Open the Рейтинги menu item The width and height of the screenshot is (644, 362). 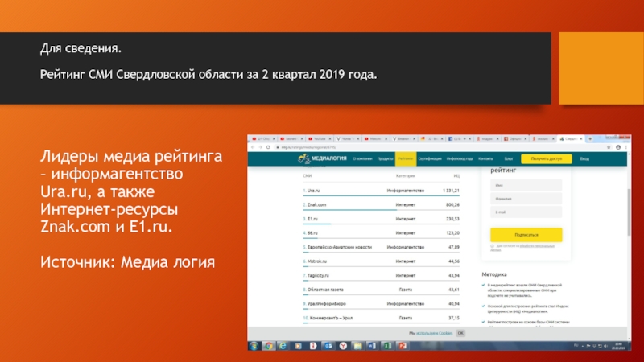coord(405,159)
